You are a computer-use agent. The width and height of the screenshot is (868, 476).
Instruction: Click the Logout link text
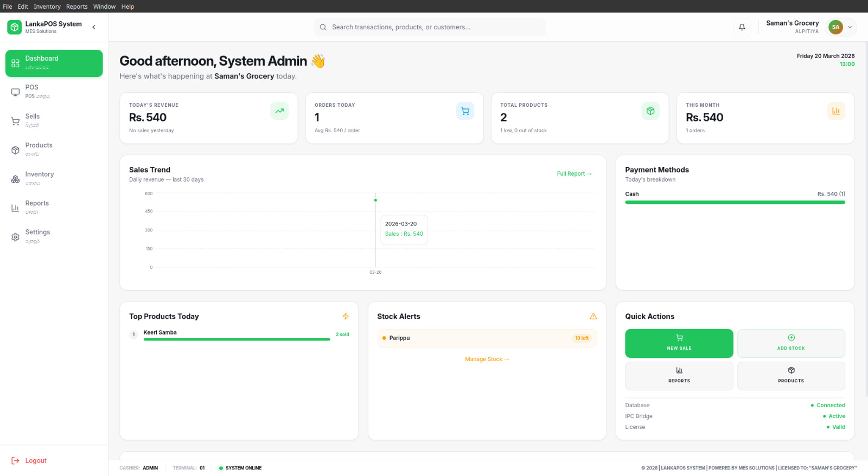[x=36, y=461]
